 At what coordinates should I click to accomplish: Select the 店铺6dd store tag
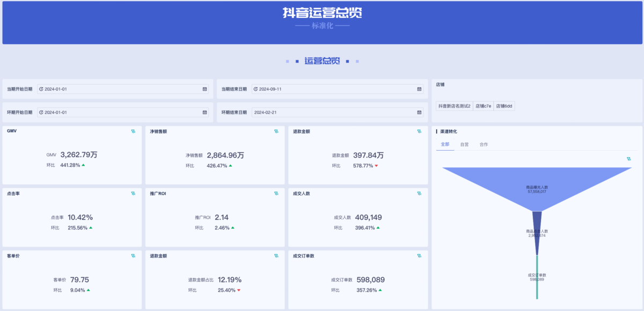[504, 106]
